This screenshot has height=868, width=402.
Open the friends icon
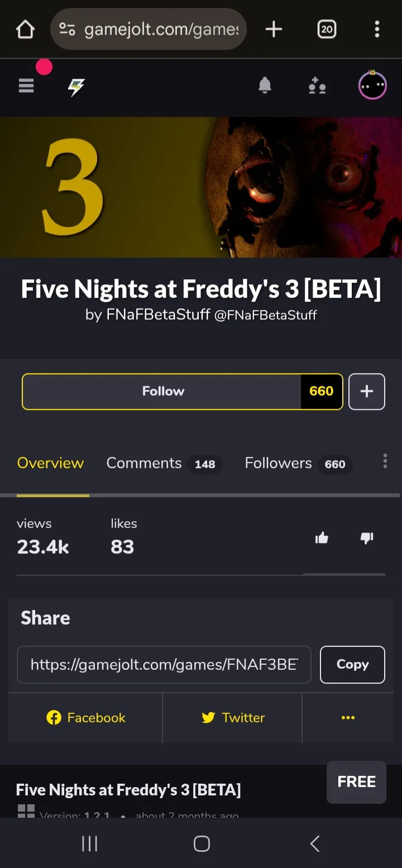click(317, 86)
